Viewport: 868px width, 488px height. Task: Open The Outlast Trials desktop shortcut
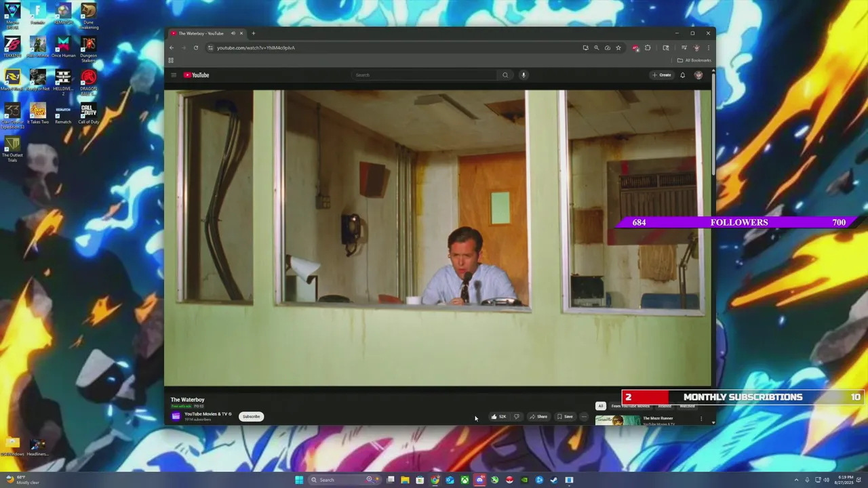coord(12,149)
